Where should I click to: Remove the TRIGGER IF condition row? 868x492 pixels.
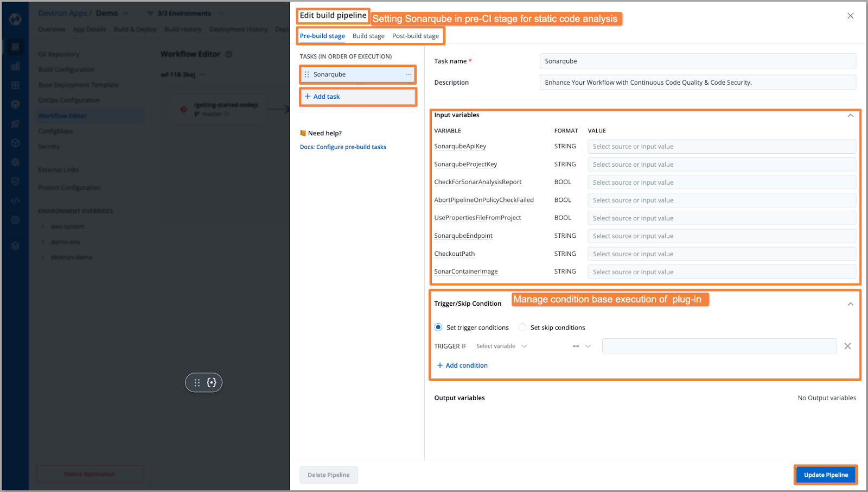point(847,346)
